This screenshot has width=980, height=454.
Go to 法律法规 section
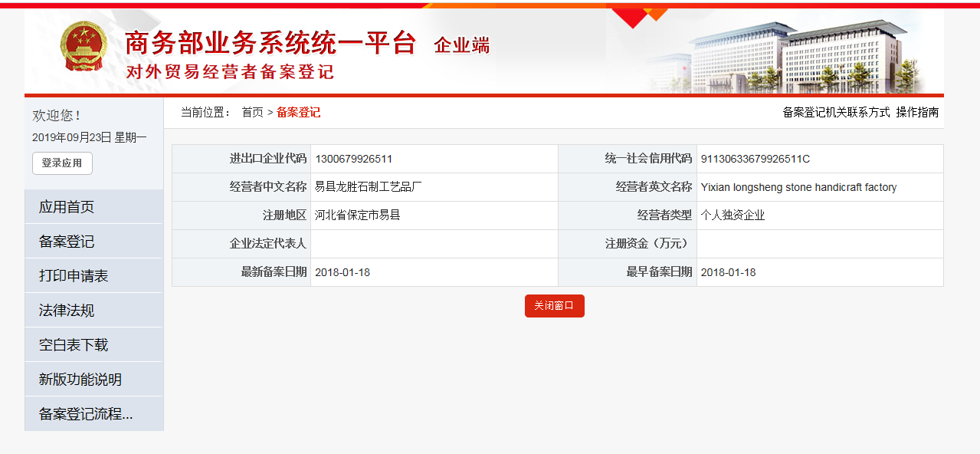pos(94,311)
